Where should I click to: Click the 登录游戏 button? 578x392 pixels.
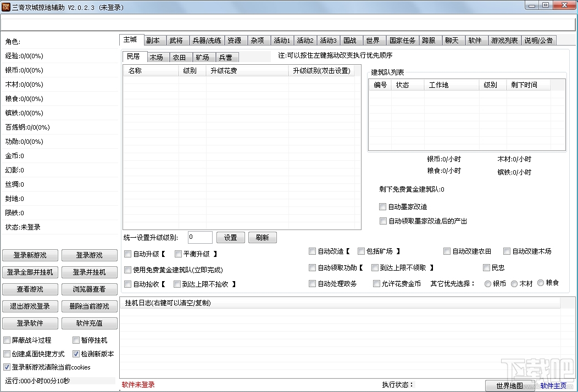point(89,255)
